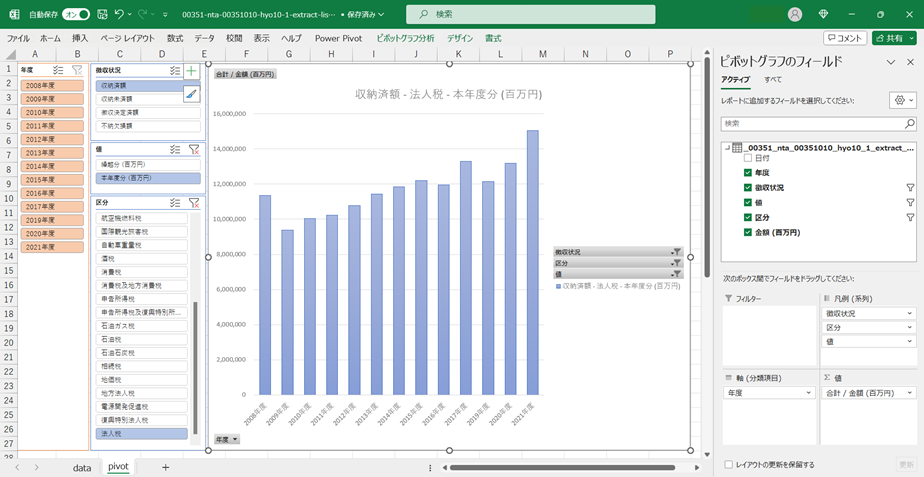Screen dimensions: 924x477
Task: Expand 合計 / 金額 (百万円) value dropdown
Action: click(x=910, y=394)
